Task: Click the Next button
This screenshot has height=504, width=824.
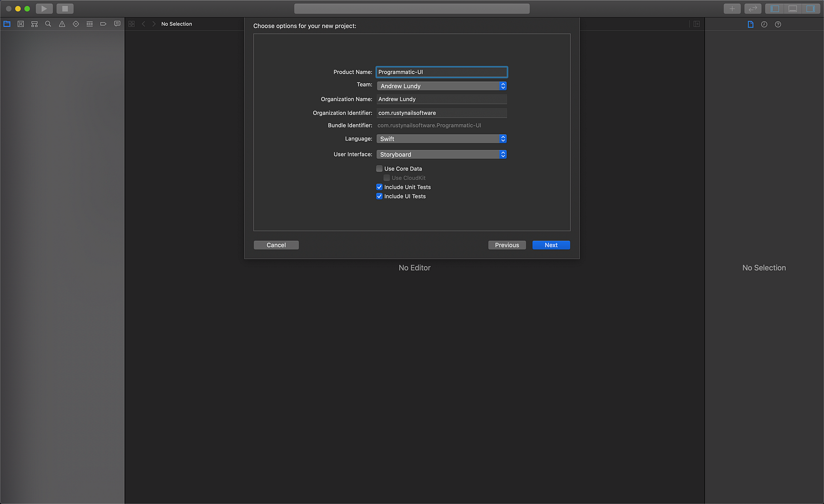Action: pyautogui.click(x=551, y=245)
